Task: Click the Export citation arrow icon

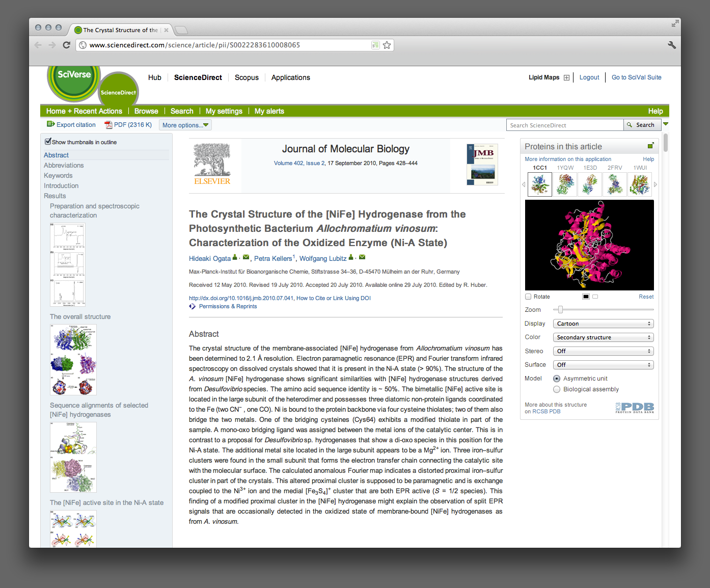Action: click(x=50, y=124)
